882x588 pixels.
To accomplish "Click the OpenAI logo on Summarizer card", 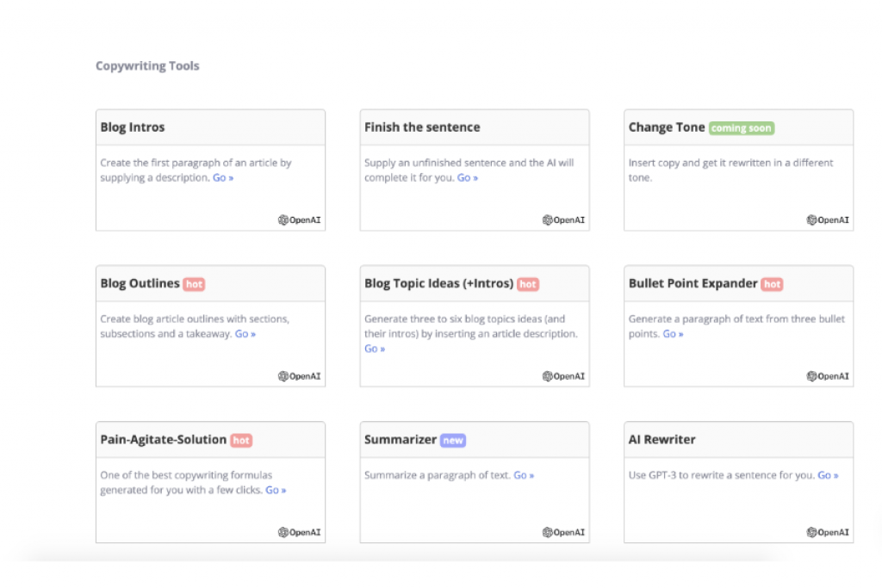I will pos(562,532).
